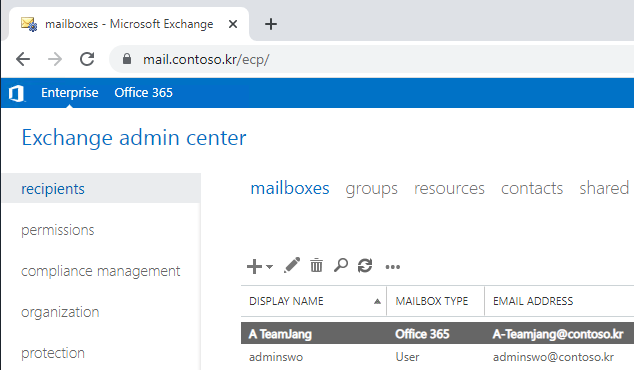Open the resources tab
This screenshot has width=634, height=370.
coord(449,188)
